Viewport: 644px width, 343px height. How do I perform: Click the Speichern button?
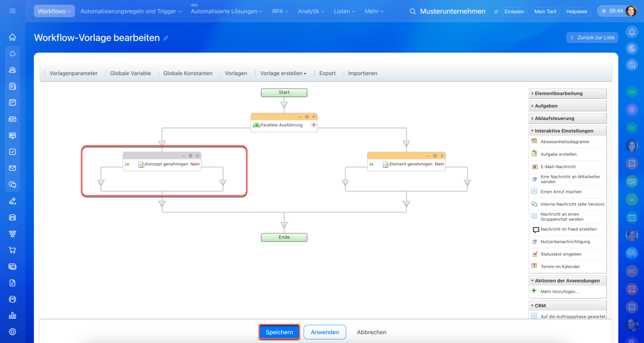[x=279, y=332]
